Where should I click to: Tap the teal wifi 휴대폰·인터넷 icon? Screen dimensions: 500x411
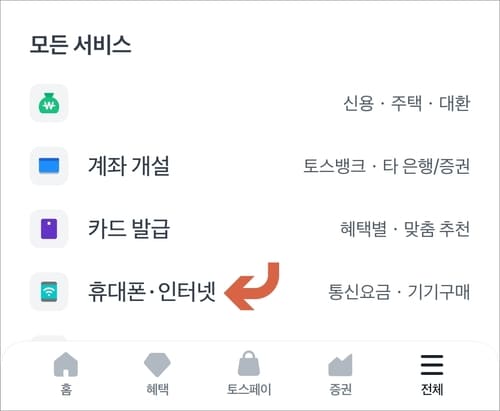point(49,292)
